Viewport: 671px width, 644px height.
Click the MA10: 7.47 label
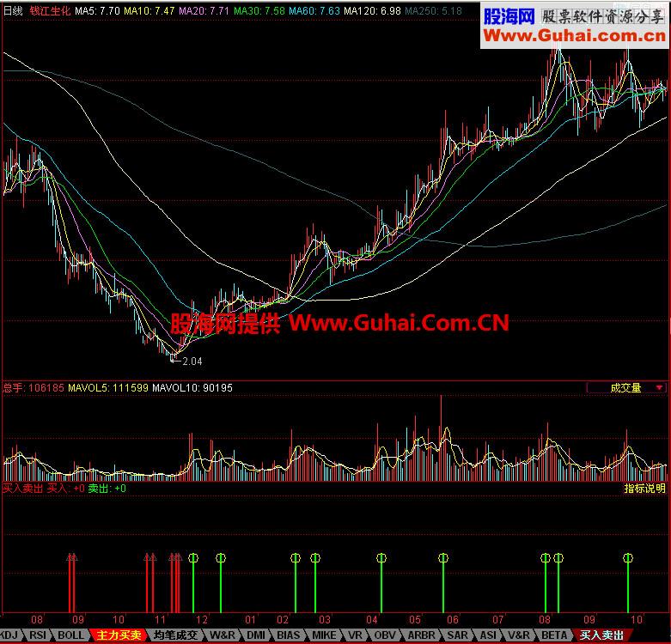point(149,10)
